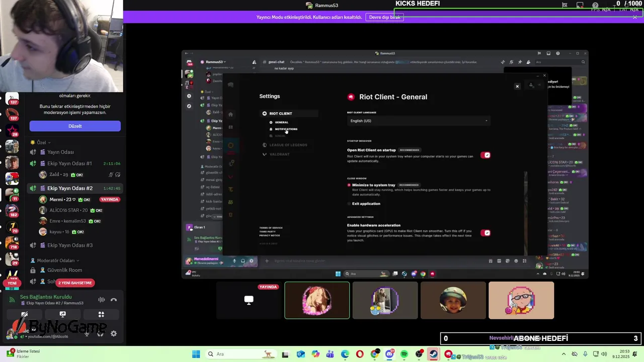Select the pink anime avatar participant tile

point(317,300)
